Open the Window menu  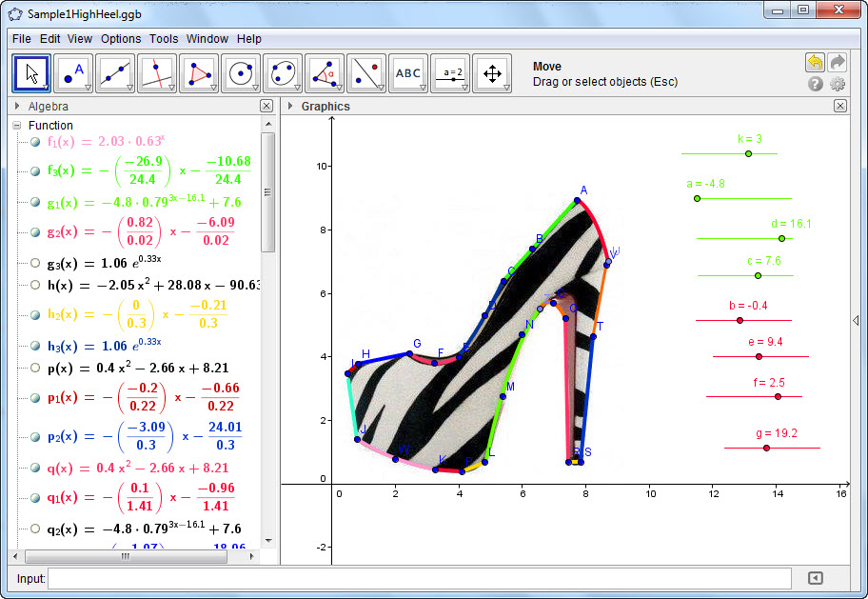click(x=207, y=39)
